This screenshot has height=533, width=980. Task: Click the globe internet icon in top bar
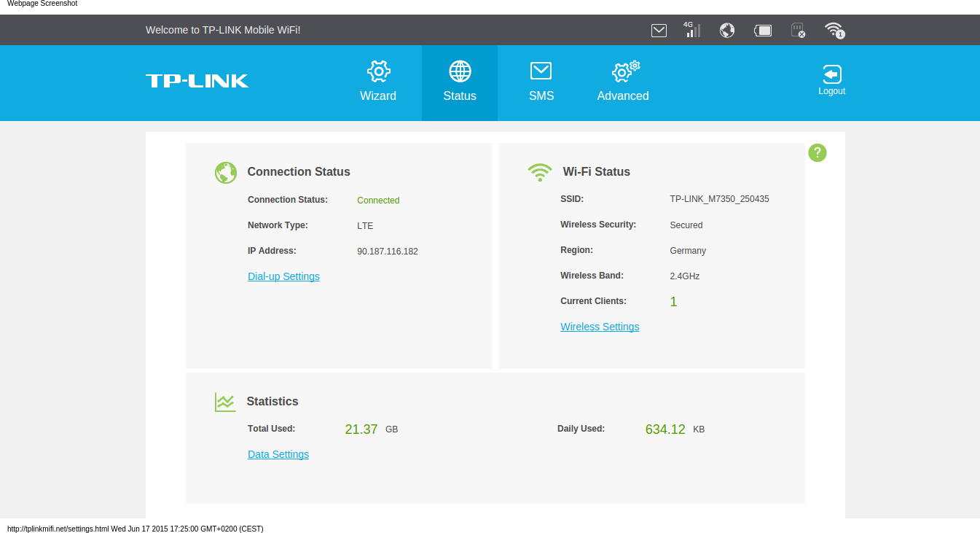(726, 30)
